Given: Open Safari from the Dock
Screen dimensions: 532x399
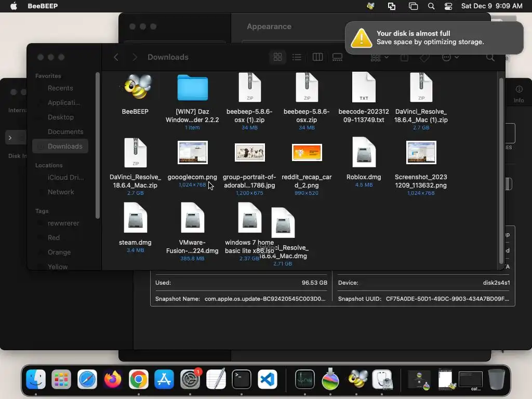Looking at the screenshot, I should pyautogui.click(x=87, y=379).
